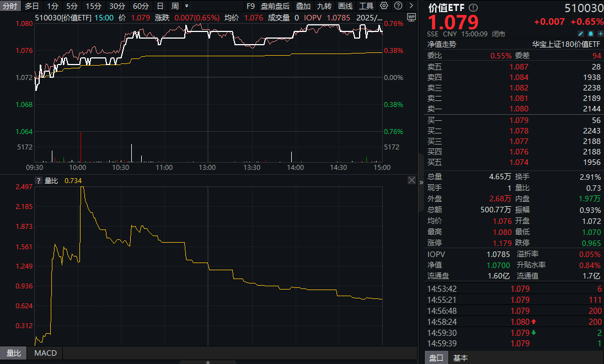Image resolution: width=604 pixels, height=364 pixels.
Task: Click the 涨停 price 1.179
Action: (x=503, y=243)
